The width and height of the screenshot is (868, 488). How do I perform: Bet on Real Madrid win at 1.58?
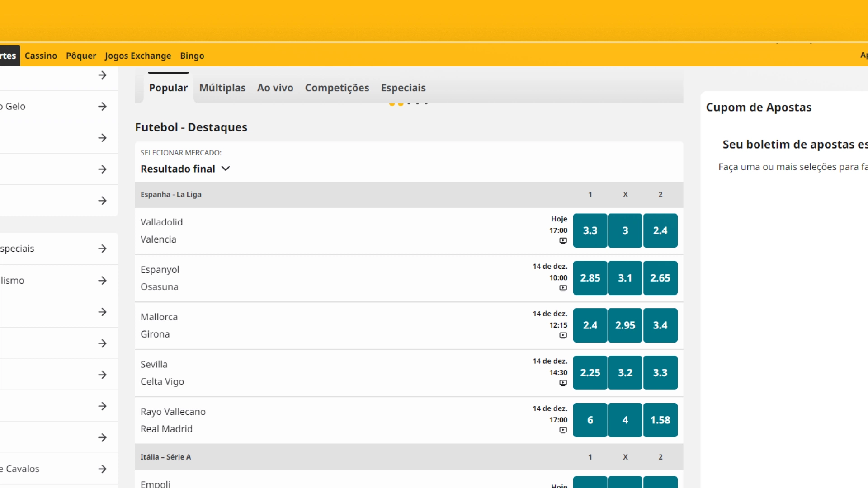660,420
